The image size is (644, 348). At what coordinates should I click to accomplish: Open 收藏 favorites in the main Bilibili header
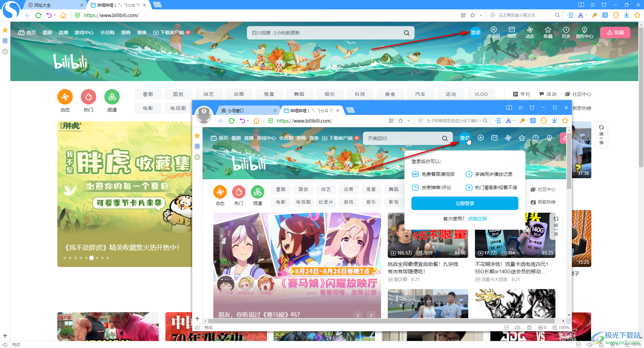tap(548, 32)
